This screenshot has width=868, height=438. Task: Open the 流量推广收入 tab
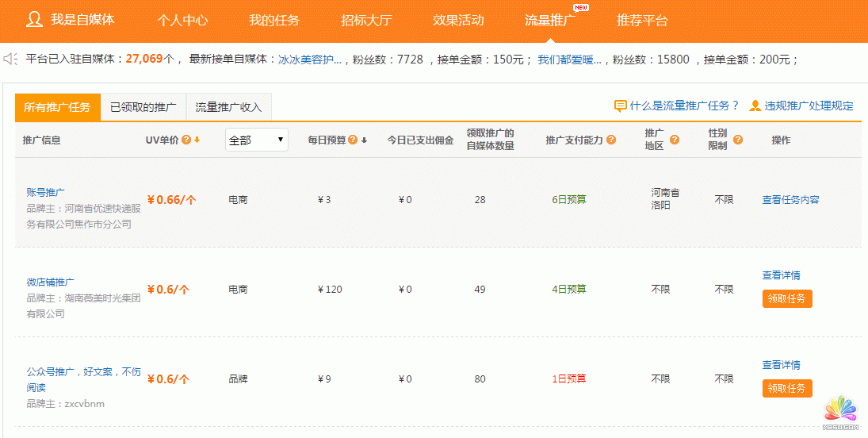click(228, 107)
